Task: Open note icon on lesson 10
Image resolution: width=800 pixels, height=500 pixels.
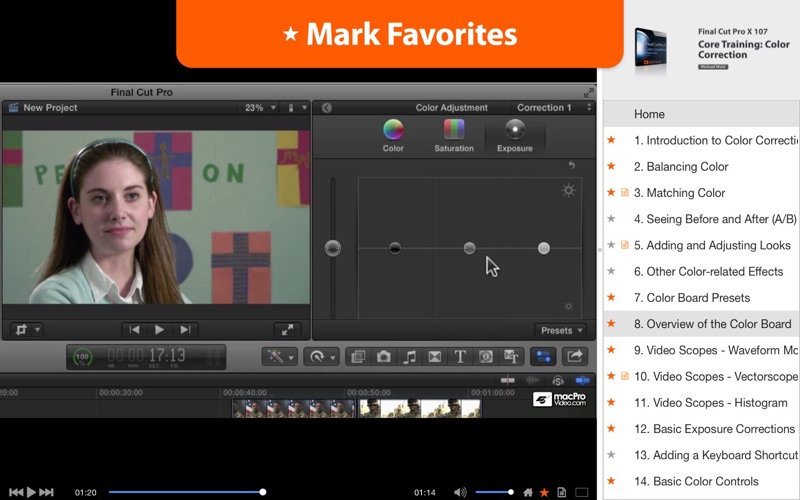Action: (x=624, y=376)
